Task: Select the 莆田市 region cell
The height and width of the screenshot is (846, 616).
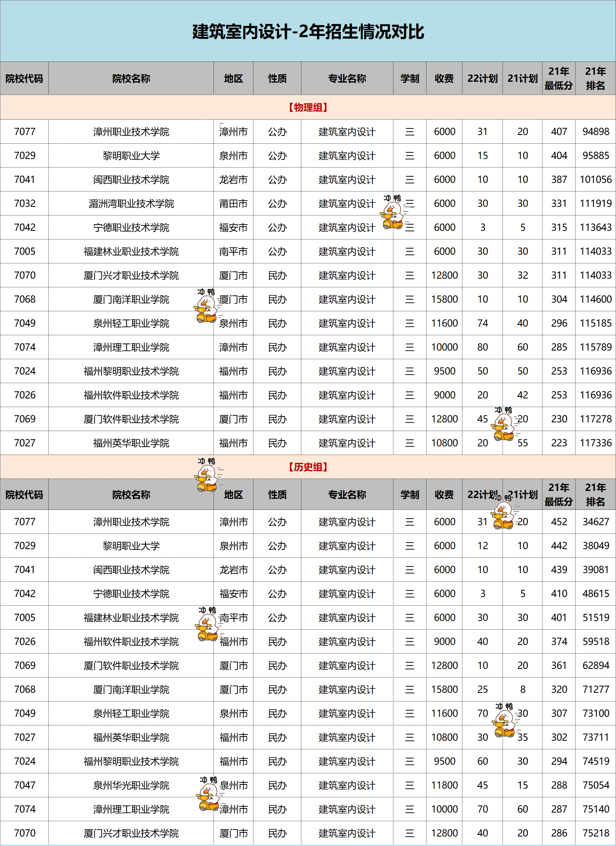Action: [x=233, y=204]
